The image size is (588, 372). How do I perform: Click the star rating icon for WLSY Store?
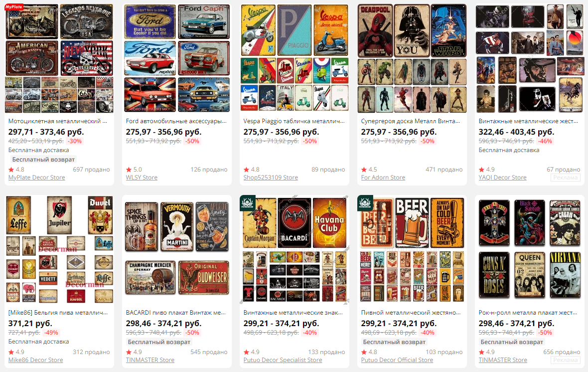129,170
